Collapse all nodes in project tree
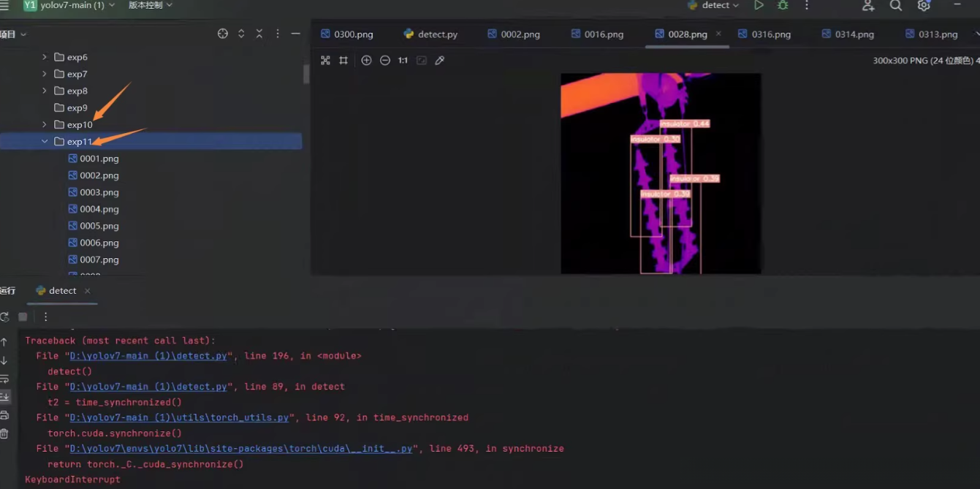 (259, 34)
